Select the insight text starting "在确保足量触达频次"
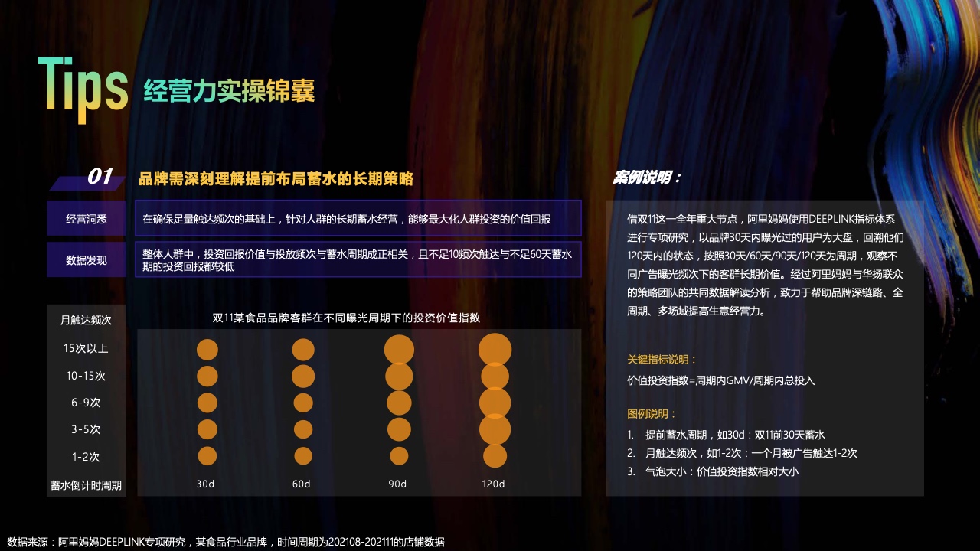Screen dimensions: 980x551 347,219
